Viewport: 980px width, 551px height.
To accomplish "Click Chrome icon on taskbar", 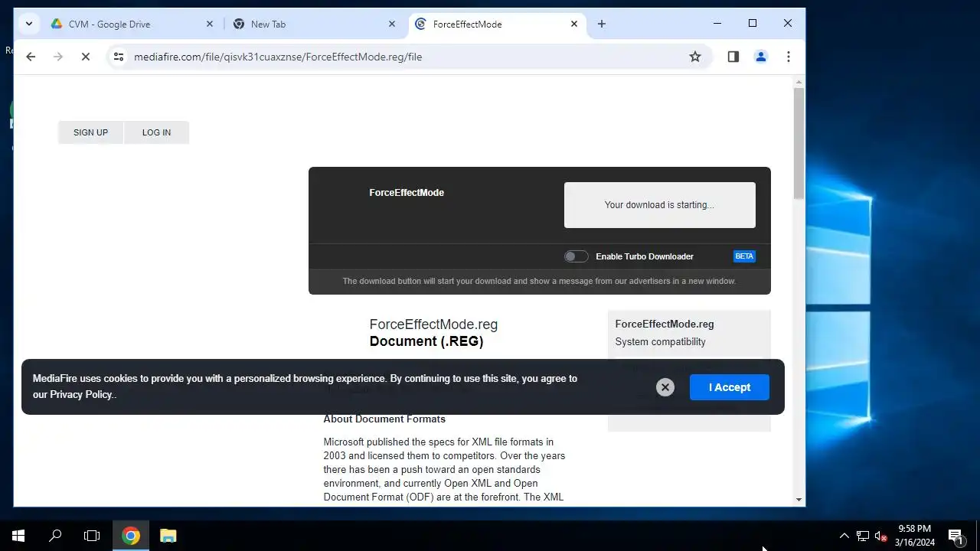I will click(131, 536).
